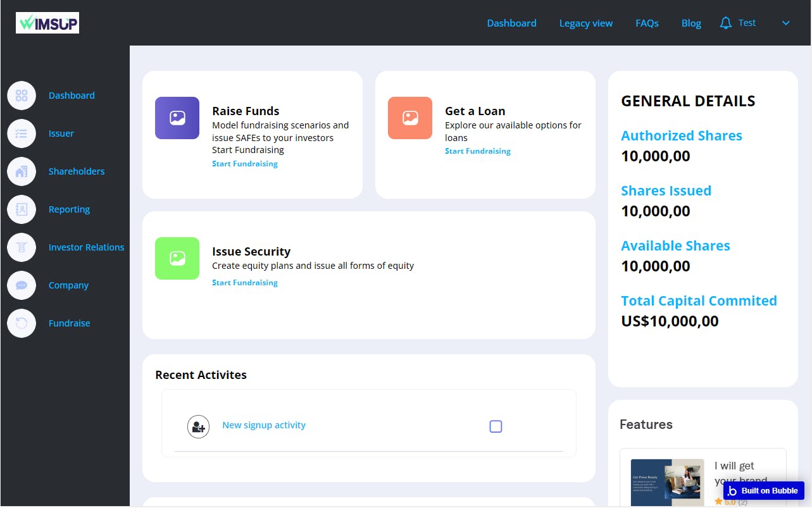Tick the New signup activity checkbox
This screenshot has width=812, height=508.
coord(496,426)
